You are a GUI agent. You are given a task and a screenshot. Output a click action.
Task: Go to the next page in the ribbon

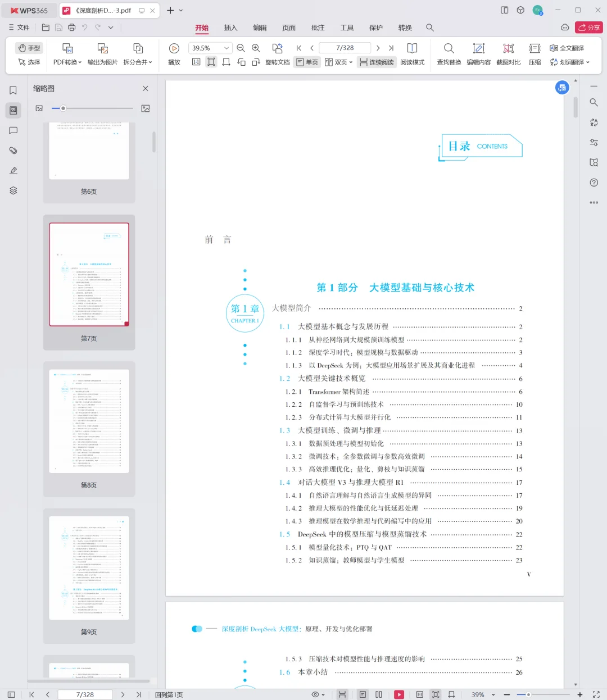click(x=378, y=48)
